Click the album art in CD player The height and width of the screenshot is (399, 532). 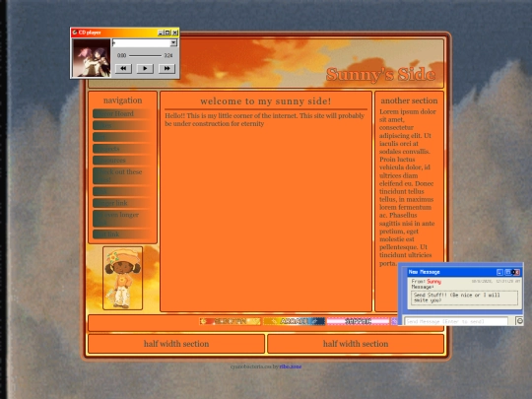(92, 58)
